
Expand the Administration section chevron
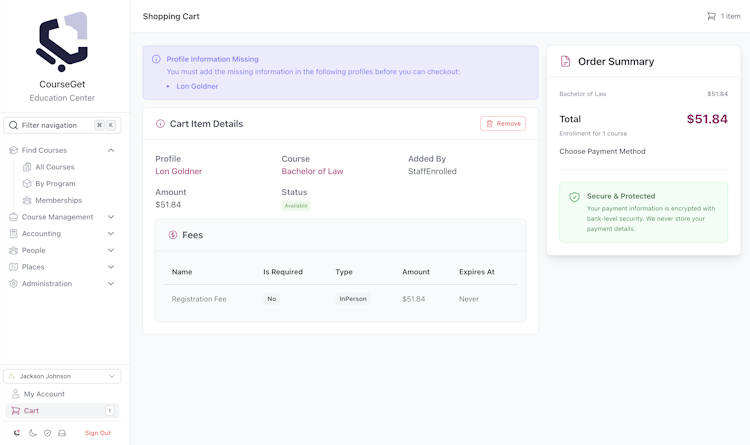(111, 284)
